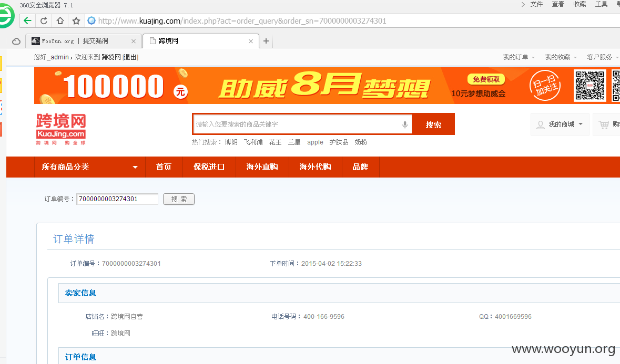This screenshot has height=364, width=620.
Task: Click the QQ number 4001669596
Action: pos(513,317)
